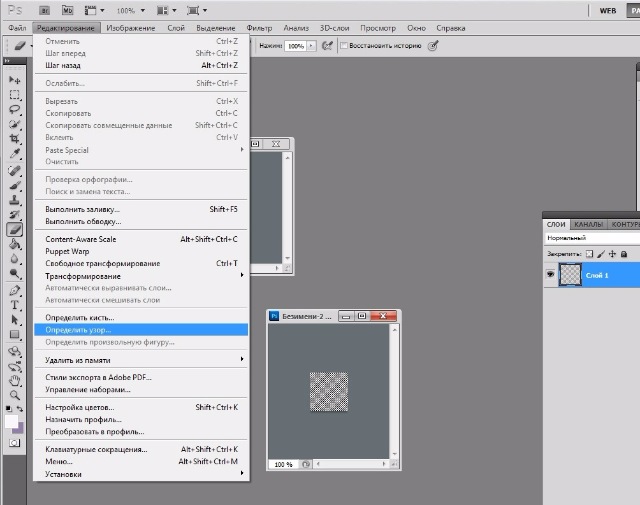Select the Move tool
Image resolution: width=640 pixels, height=505 pixels.
tap(15, 79)
